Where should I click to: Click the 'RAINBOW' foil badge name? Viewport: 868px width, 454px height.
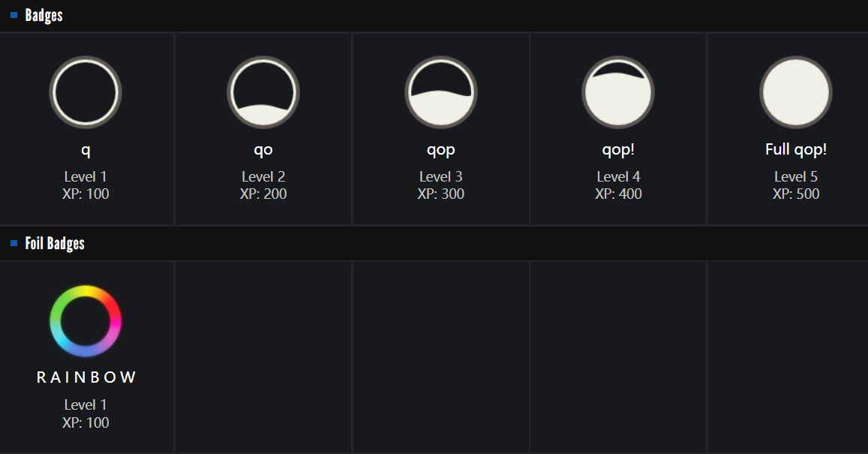86,377
